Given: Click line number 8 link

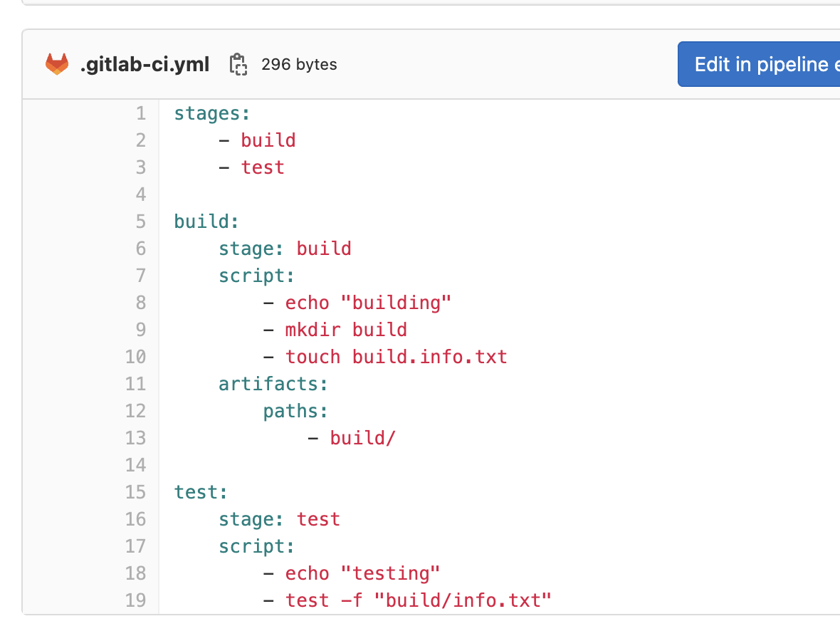Looking at the screenshot, I should [141, 303].
